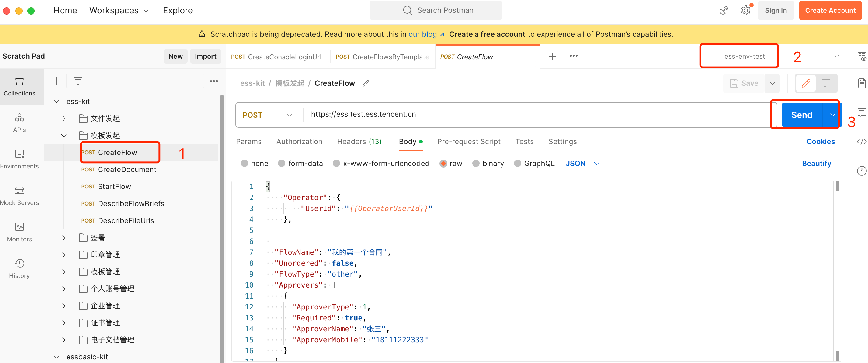This screenshot has width=868, height=363.
Task: Open the History sidebar panel
Action: (19, 269)
